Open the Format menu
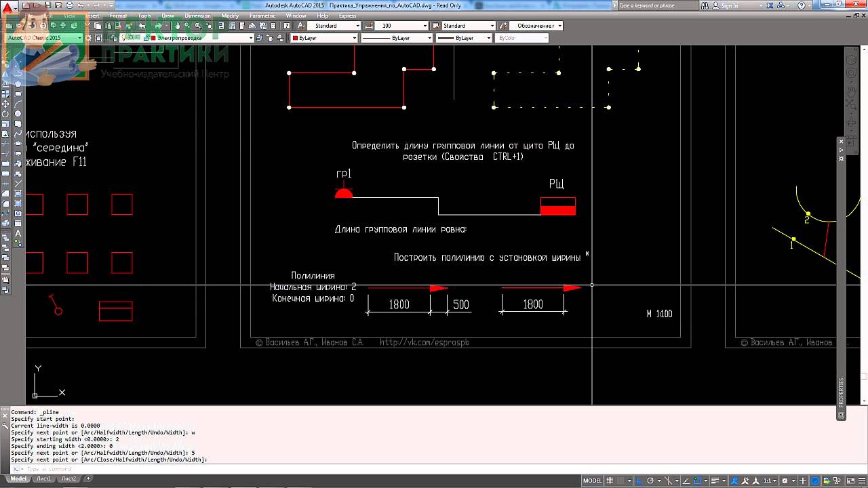Screen dimensions: 868x488 [118, 16]
